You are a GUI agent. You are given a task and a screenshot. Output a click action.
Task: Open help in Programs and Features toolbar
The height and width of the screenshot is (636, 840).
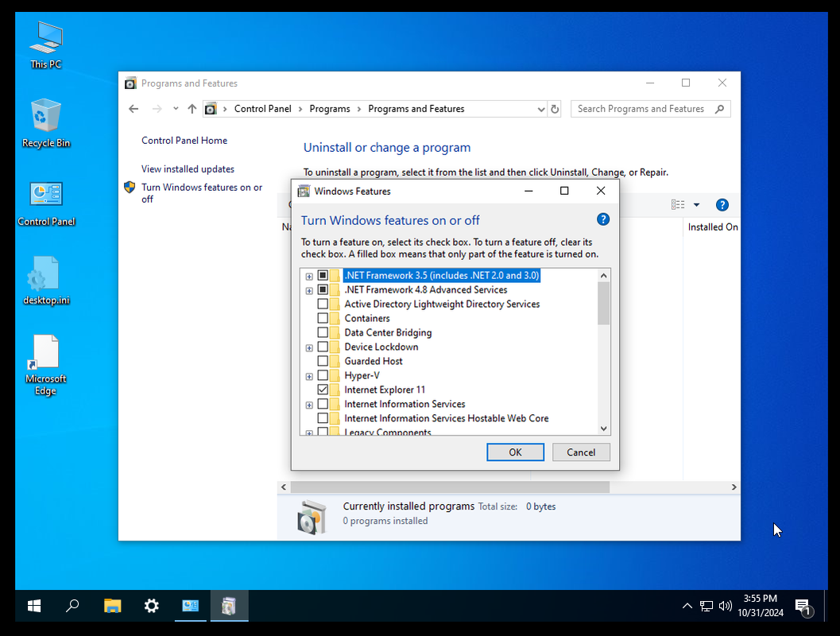722,204
